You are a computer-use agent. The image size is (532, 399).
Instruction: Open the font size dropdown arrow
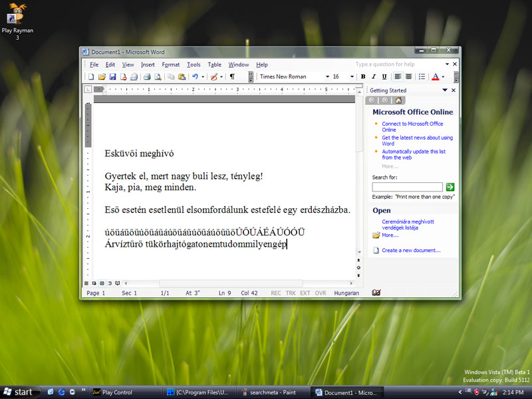pyautogui.click(x=352, y=76)
